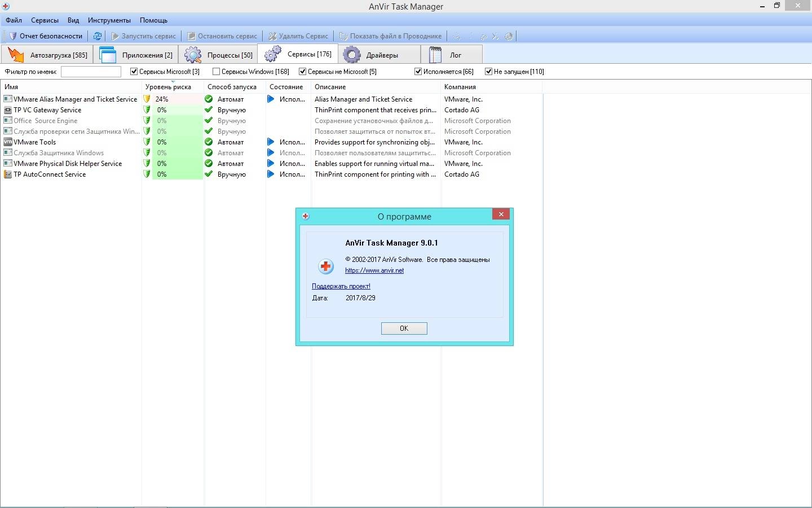Image resolution: width=812 pixels, height=508 pixels.
Task: Select VMware Physical Disk Helper Service row
Action: coord(271,164)
